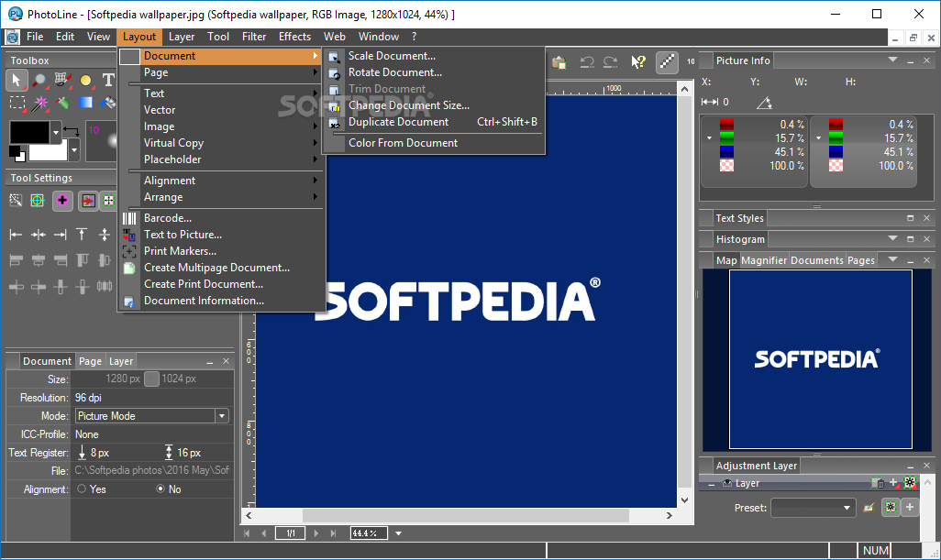Open left color model dropdown in Picture Info
The width and height of the screenshot is (941, 560).
709,137
